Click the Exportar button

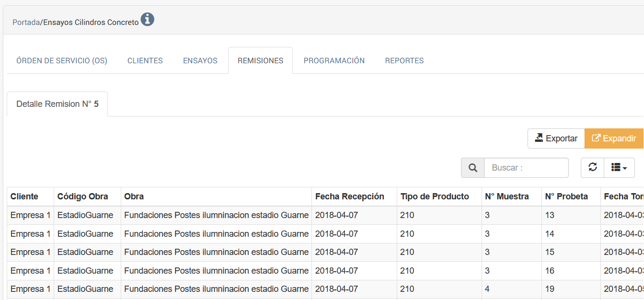pyautogui.click(x=556, y=138)
